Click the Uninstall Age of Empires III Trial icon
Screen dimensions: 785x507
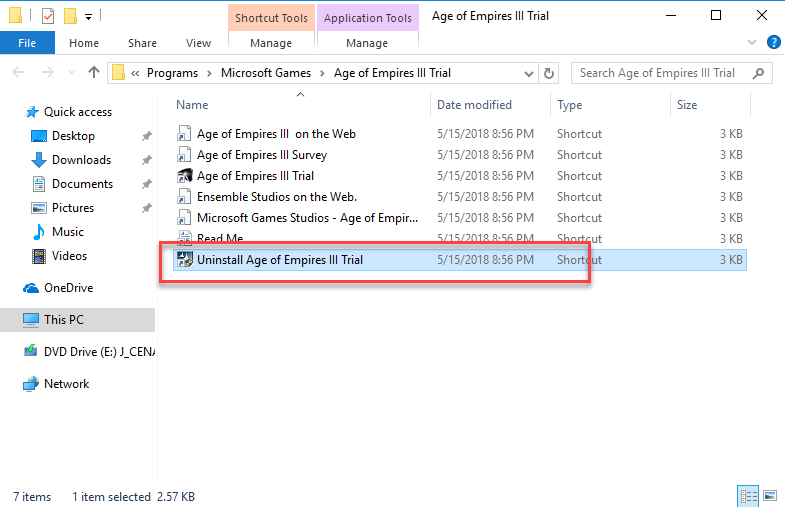(184, 260)
